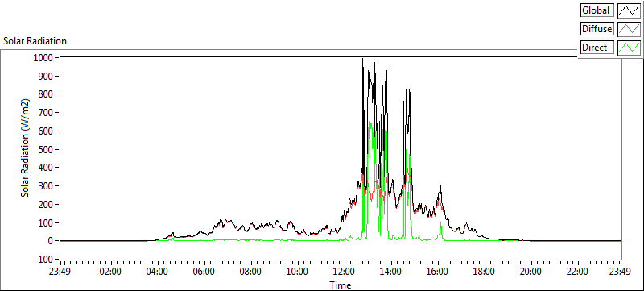Image resolution: width=644 pixels, height=291 pixels.
Task: Click the 16:00 time axis label
Action: pyautogui.click(x=438, y=272)
